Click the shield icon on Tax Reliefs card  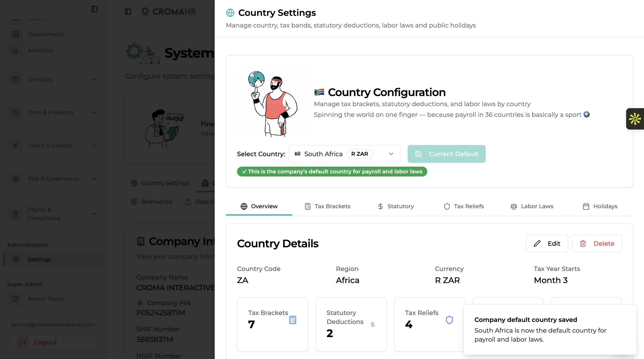[449, 320]
